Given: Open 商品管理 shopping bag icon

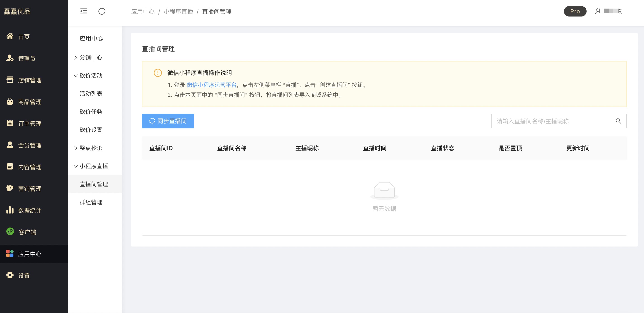Looking at the screenshot, I should click(x=10, y=102).
